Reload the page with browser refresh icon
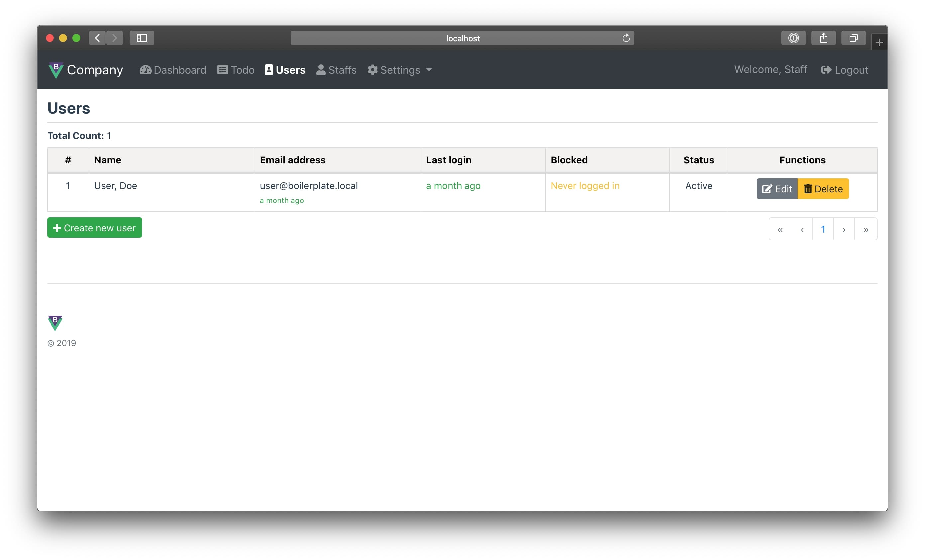The image size is (925, 560). (626, 38)
